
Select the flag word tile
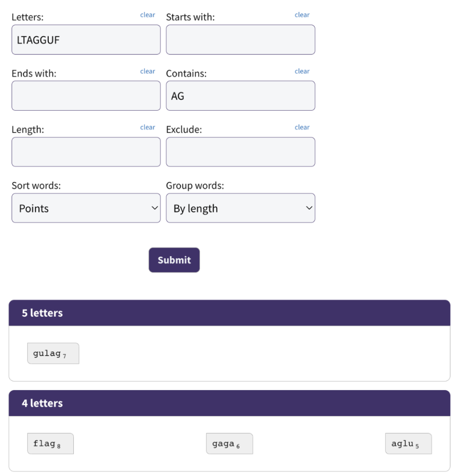coord(50,443)
